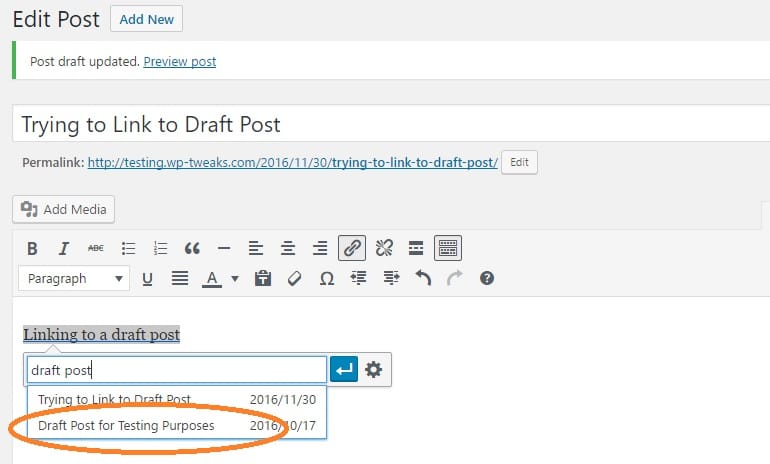Open the Paragraph format dropdown
This screenshot has height=464, width=770.
pyautogui.click(x=75, y=279)
